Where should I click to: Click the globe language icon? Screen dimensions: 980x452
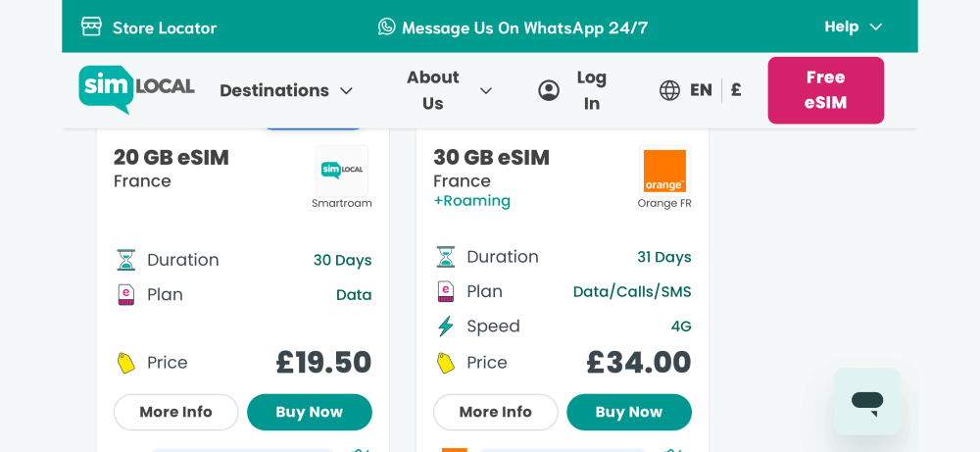(669, 90)
